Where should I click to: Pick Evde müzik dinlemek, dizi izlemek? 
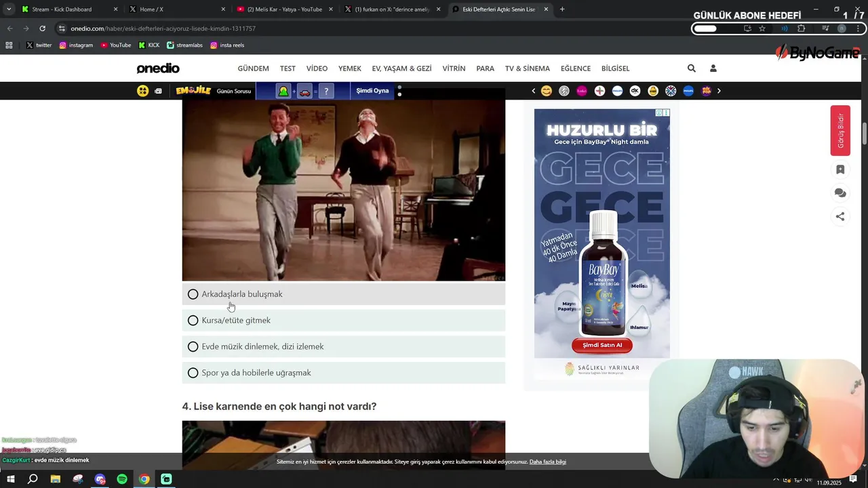coord(343,346)
